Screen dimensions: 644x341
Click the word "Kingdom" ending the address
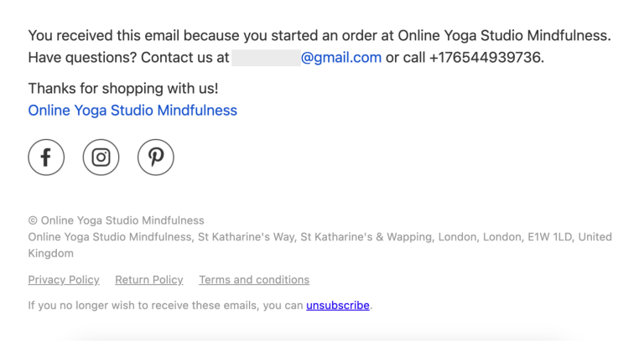(x=51, y=253)
